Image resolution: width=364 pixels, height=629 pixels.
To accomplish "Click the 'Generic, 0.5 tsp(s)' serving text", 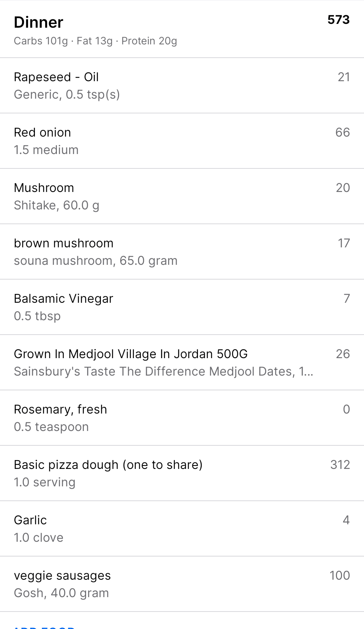I will [67, 94].
